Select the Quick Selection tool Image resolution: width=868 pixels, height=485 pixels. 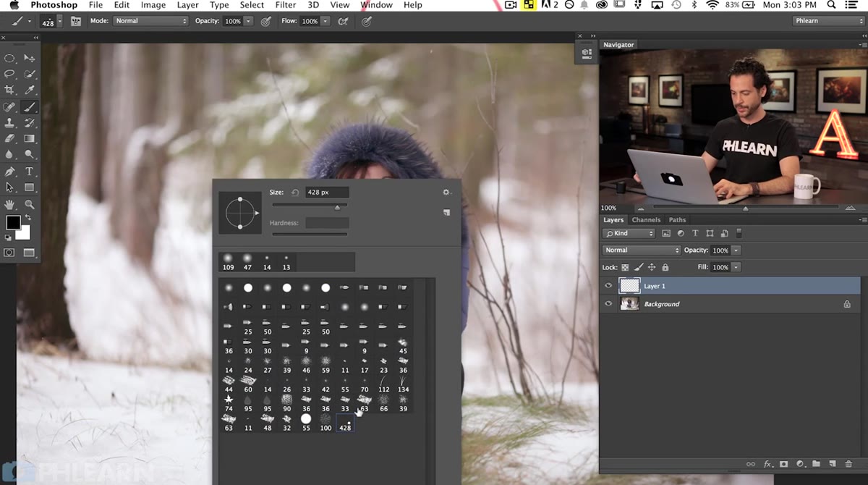coord(30,74)
